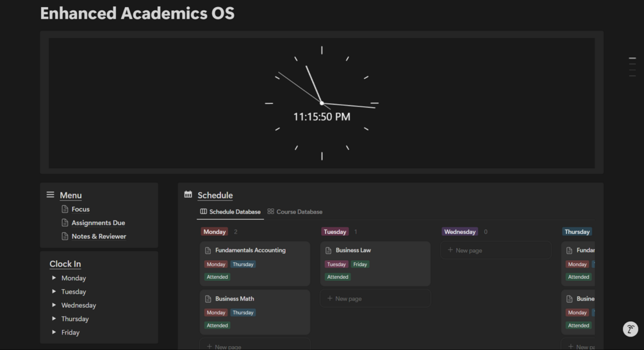Click the Thursday column group header tag
Viewport: 644px width, 350px height.
[x=577, y=231]
